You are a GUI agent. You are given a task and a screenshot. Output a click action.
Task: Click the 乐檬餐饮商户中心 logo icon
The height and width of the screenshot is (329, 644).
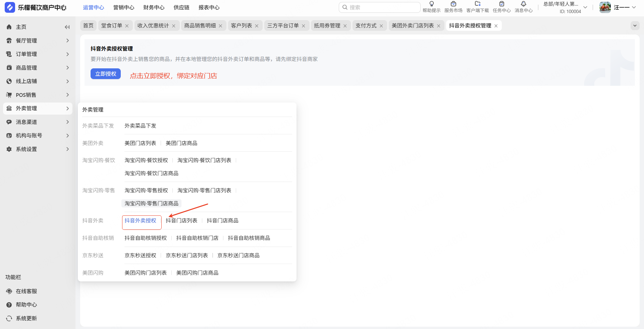point(10,7)
